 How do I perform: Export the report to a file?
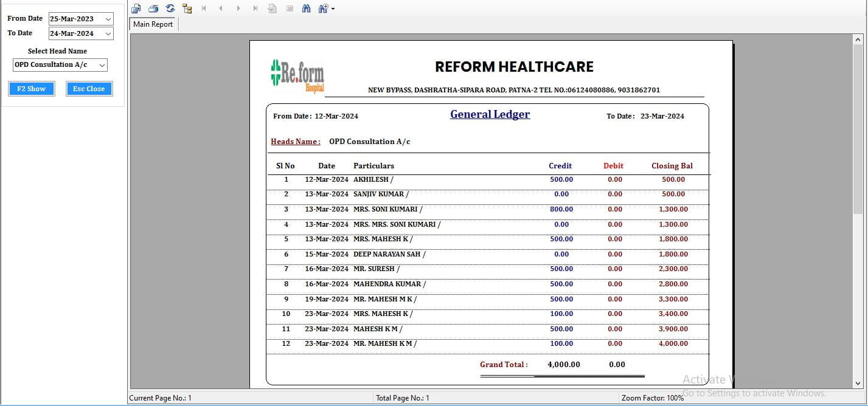(x=136, y=8)
